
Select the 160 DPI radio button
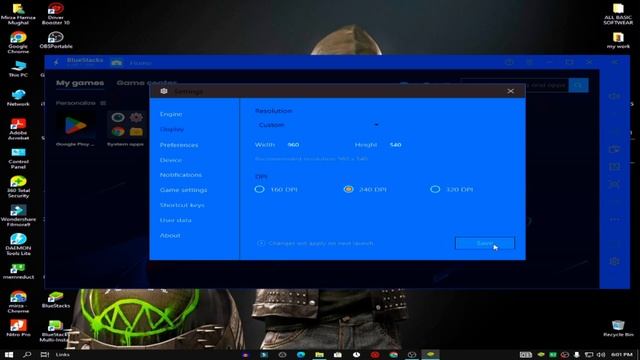pyautogui.click(x=260, y=189)
